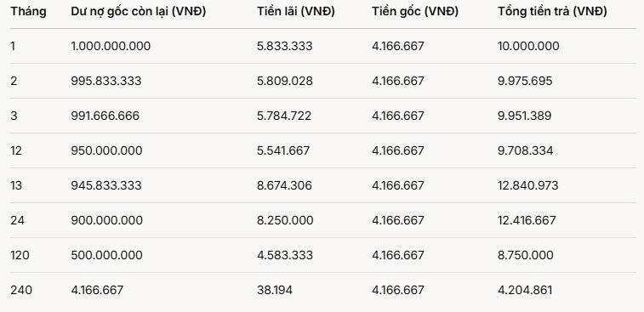Viewport: 644px width, 312px height.
Task: Click the Tổng tiền trả (VNĐ) header
Action: coord(552,12)
